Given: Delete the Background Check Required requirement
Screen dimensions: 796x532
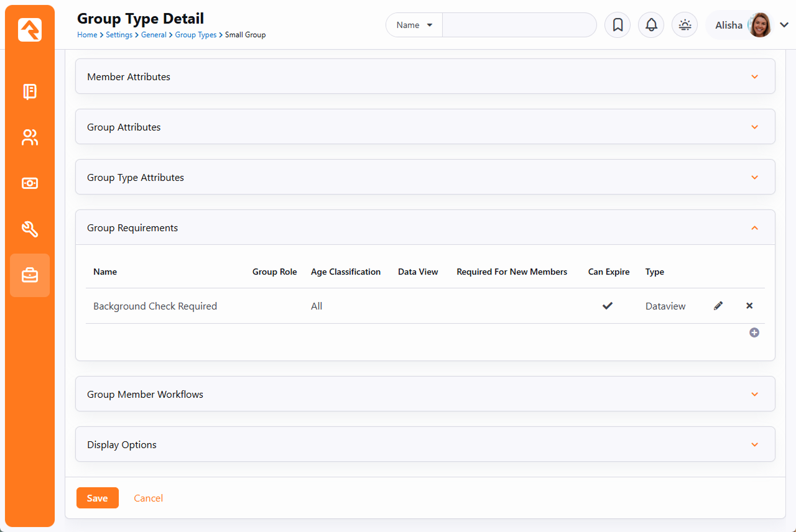Looking at the screenshot, I should [749, 306].
